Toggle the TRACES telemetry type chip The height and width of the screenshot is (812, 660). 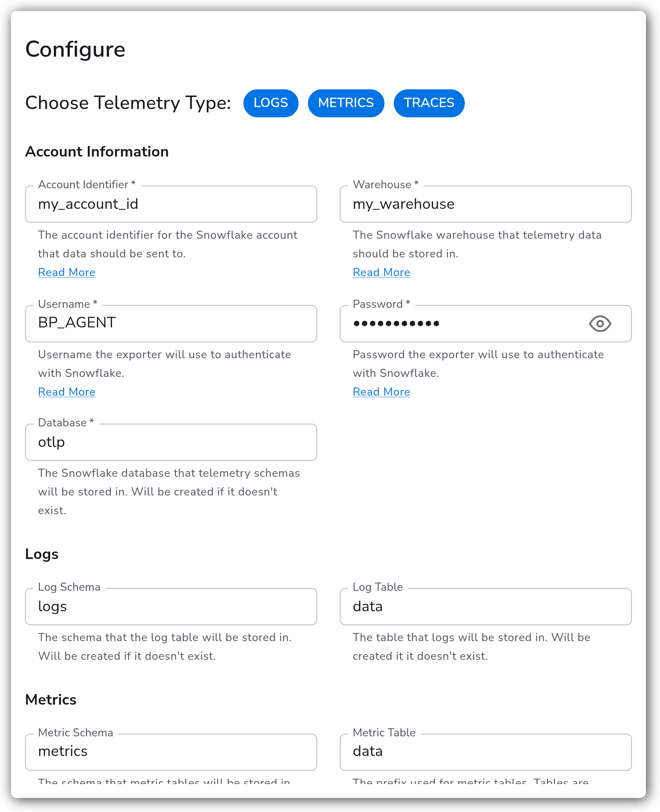(429, 103)
